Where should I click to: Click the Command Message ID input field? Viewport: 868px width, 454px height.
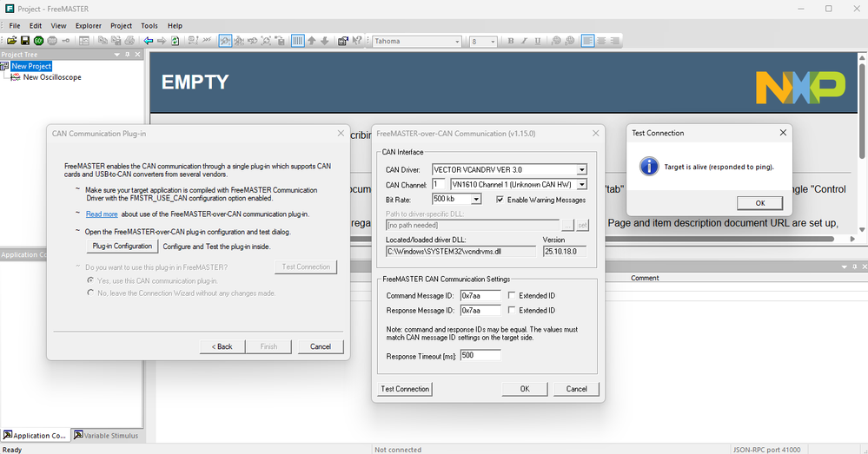coord(480,295)
